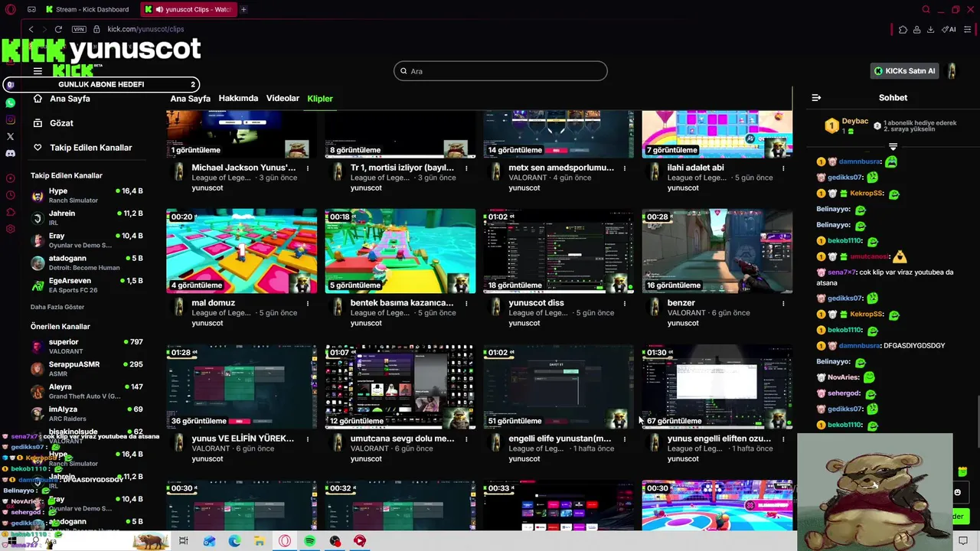The width and height of the screenshot is (980, 551).
Task: Click the browser tab search magnifier icon
Action: [x=926, y=9]
